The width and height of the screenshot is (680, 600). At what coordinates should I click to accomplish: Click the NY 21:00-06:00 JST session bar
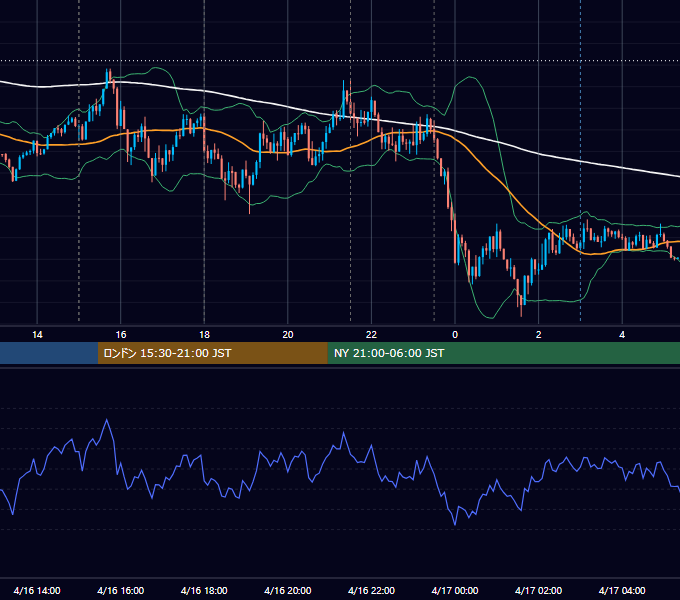503,353
